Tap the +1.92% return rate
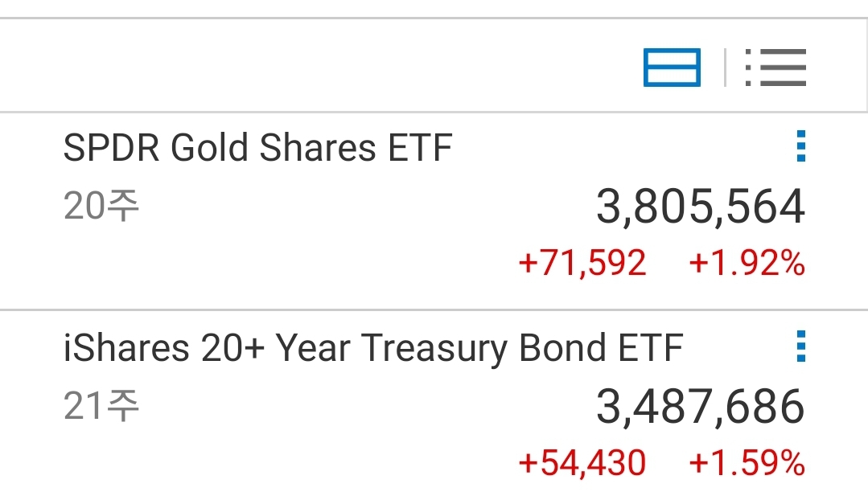Image resolution: width=868 pixels, height=500 pixels. (x=747, y=264)
